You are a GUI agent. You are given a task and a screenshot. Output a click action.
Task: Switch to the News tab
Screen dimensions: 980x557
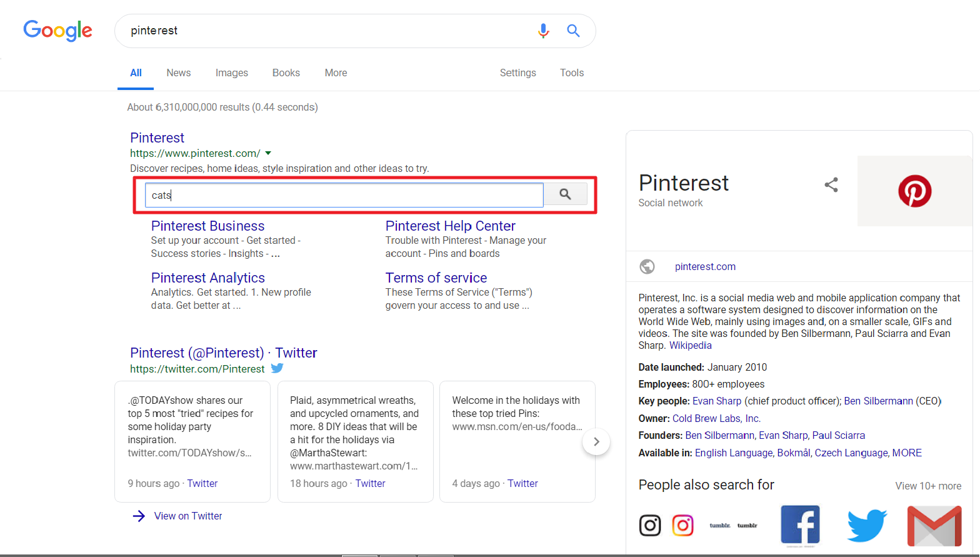click(x=179, y=73)
